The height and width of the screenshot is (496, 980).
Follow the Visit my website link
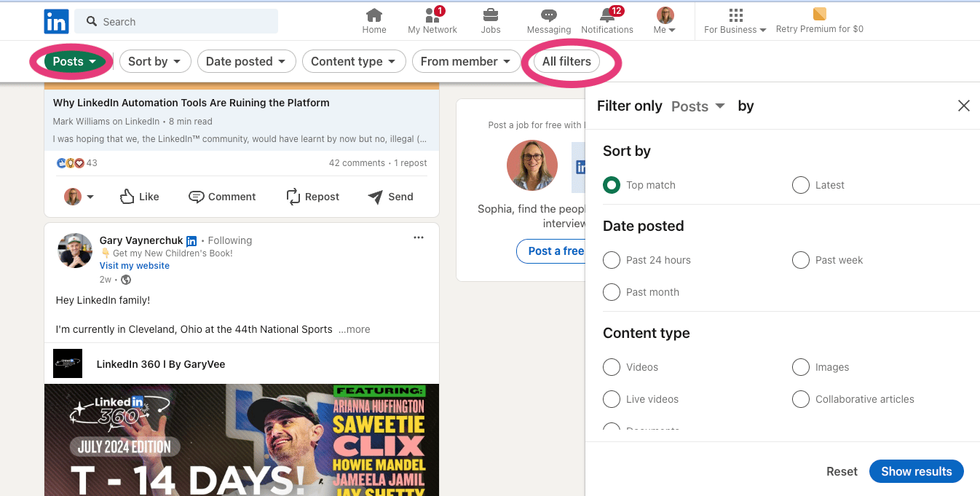pos(135,266)
